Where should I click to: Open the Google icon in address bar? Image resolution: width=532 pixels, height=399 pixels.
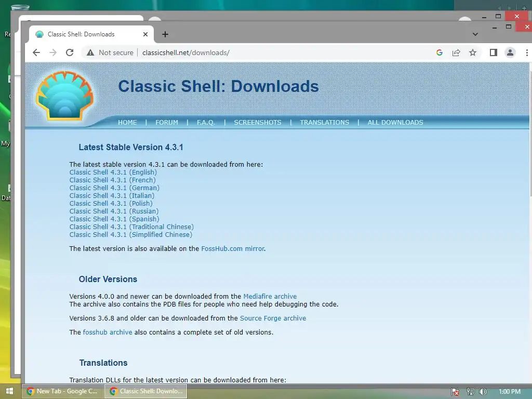coord(440,52)
